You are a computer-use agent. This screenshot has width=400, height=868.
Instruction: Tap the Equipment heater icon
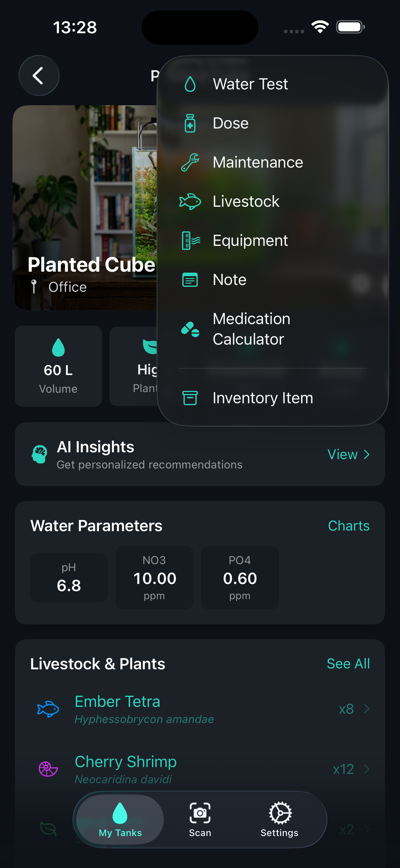click(191, 241)
